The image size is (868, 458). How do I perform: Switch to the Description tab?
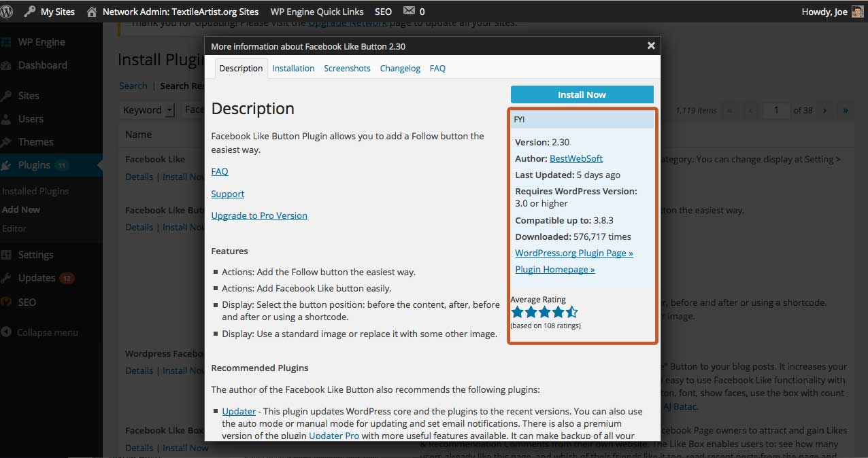(x=241, y=68)
